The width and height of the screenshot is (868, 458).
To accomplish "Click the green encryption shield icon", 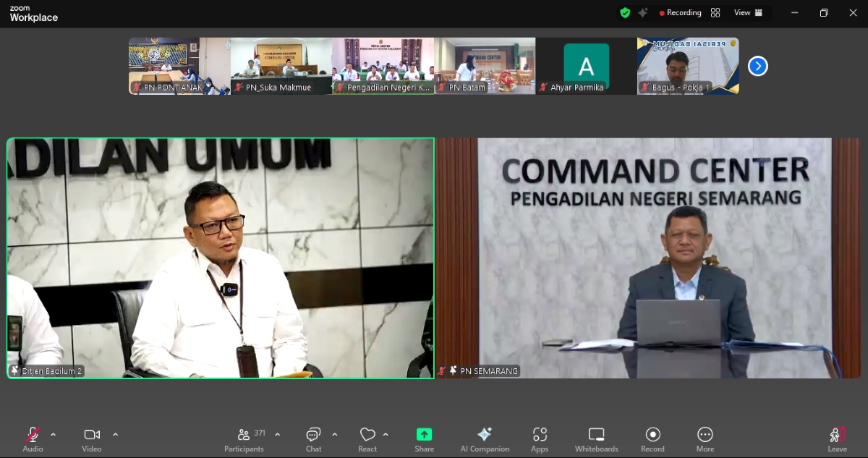I will coord(625,12).
